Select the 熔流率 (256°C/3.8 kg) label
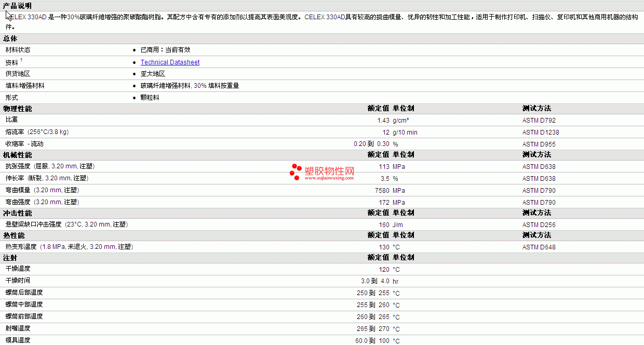This screenshot has height=345, width=644. 37,132
